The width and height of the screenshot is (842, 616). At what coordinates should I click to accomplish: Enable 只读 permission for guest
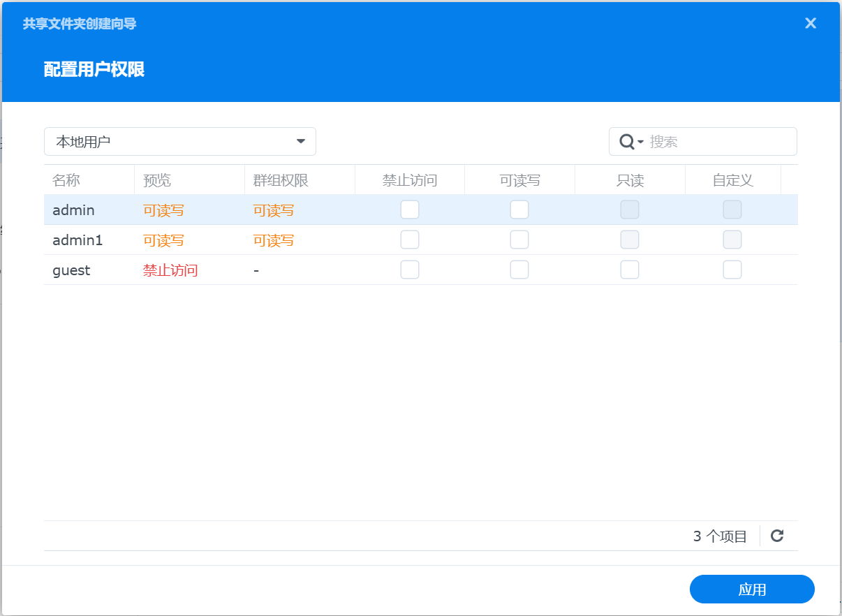point(629,269)
